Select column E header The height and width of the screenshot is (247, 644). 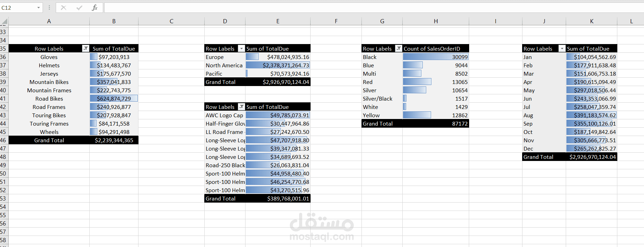(x=278, y=21)
